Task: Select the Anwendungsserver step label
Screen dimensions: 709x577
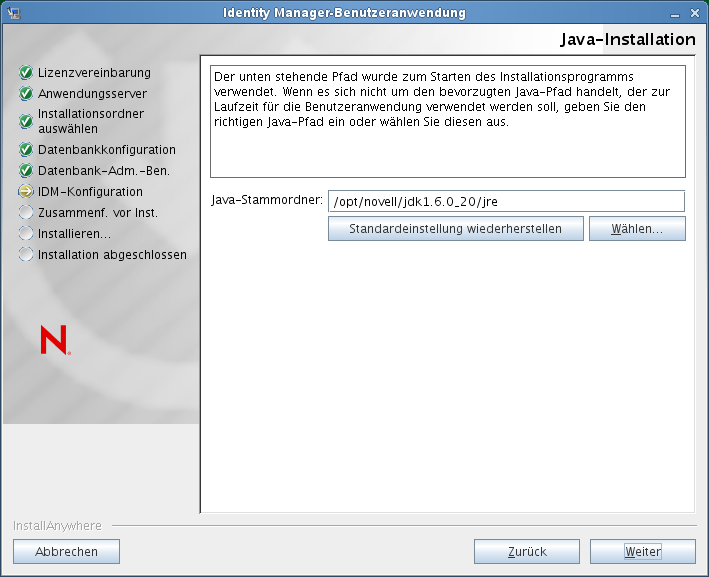Action: pyautogui.click(x=92, y=94)
